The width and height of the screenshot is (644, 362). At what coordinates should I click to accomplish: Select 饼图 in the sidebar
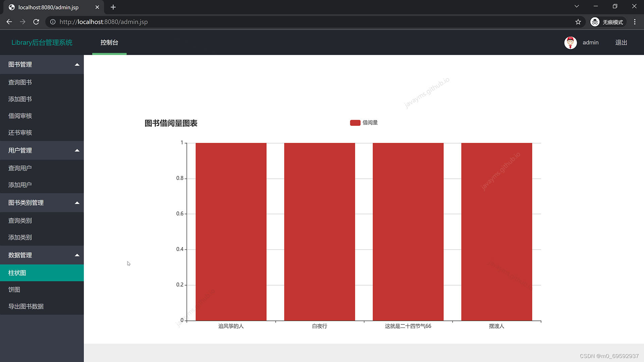(14, 290)
